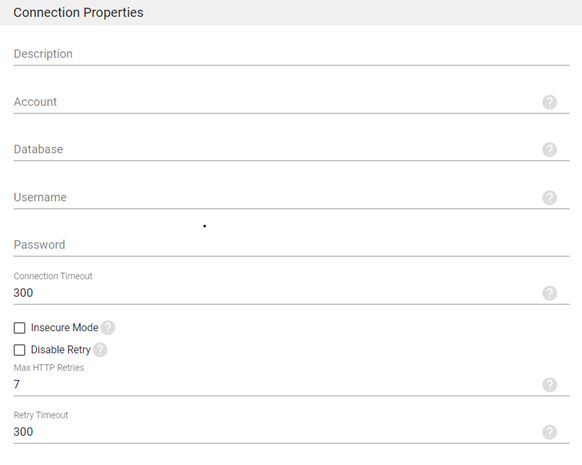Click help icon beside Disable Retry

pos(100,350)
